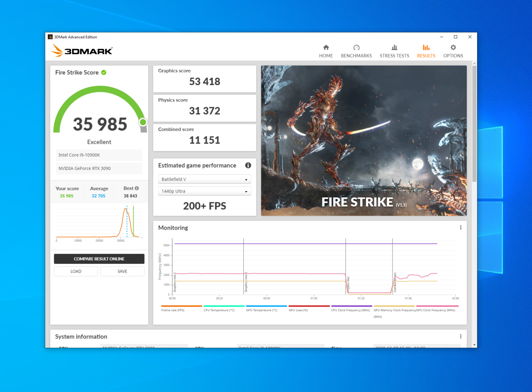Click the Average score 32 705
The height and width of the screenshot is (392, 532).
[98, 196]
